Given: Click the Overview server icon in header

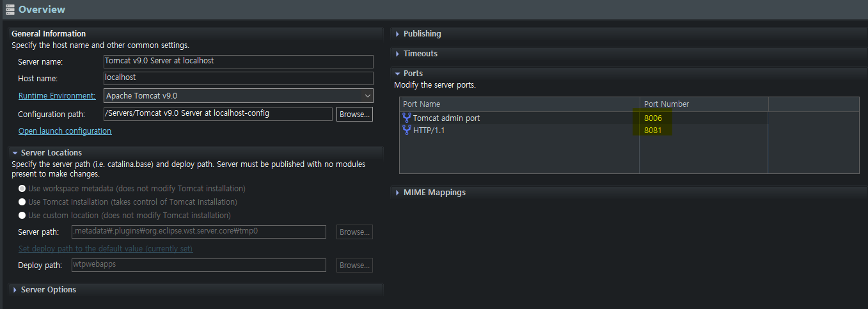Looking at the screenshot, I should [x=10, y=10].
